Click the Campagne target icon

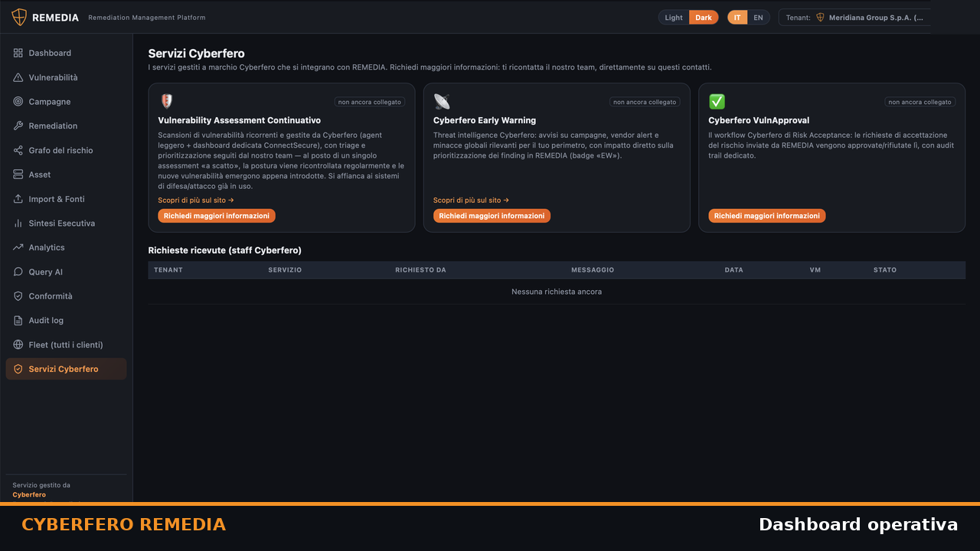(18, 102)
